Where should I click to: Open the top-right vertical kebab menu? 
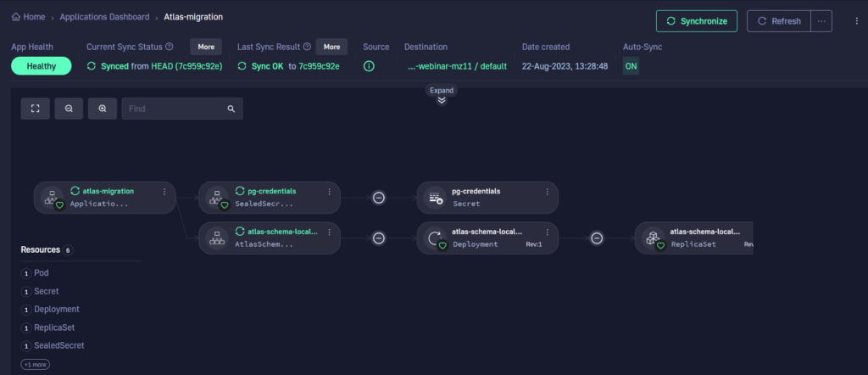coord(857,21)
